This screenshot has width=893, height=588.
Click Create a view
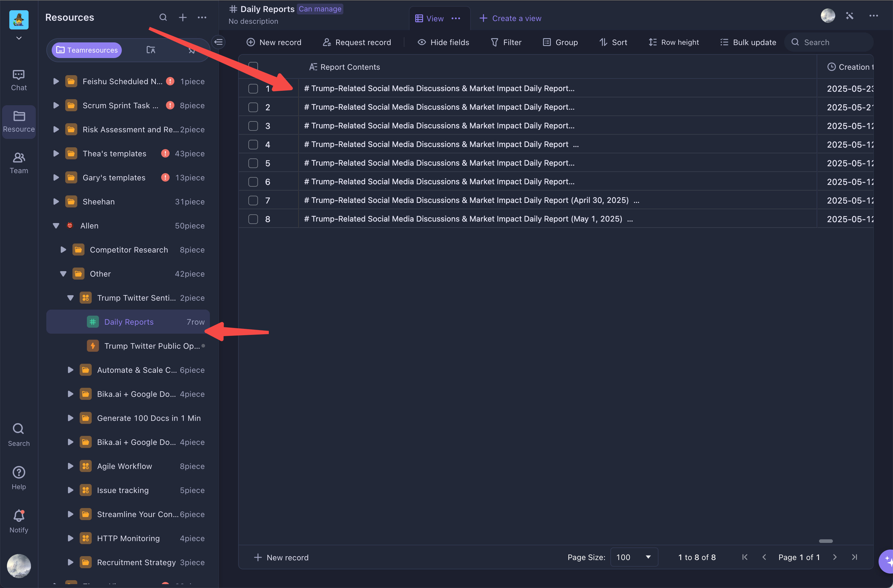[x=510, y=18]
